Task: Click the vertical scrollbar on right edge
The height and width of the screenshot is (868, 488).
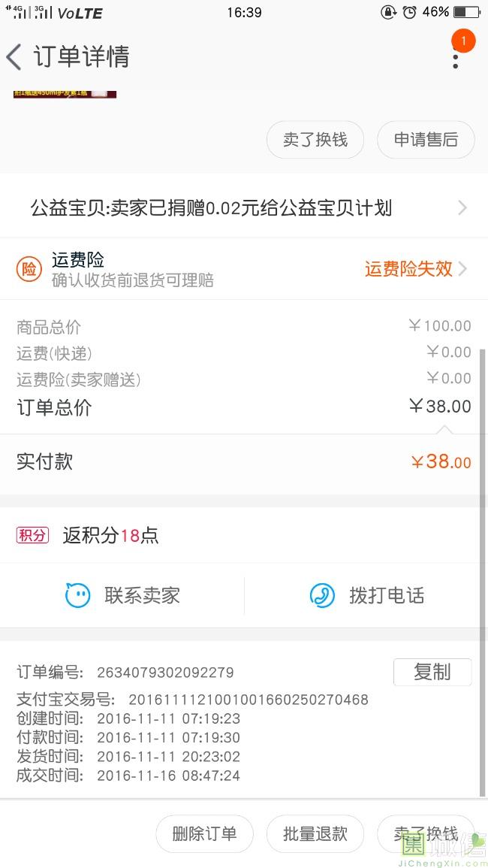Action: pos(482,571)
